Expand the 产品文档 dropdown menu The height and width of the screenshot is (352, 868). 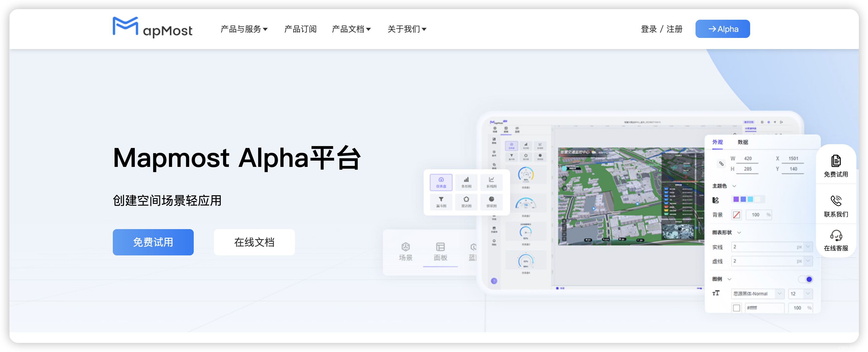click(x=351, y=29)
